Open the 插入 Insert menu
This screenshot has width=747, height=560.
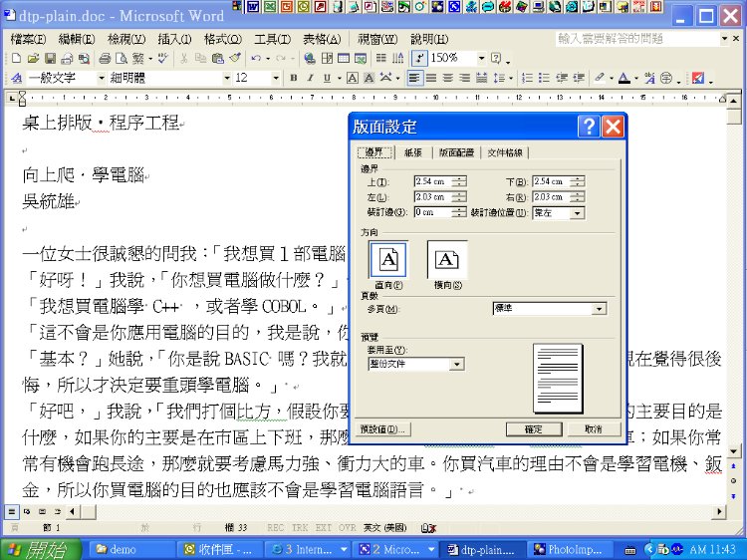[175, 39]
